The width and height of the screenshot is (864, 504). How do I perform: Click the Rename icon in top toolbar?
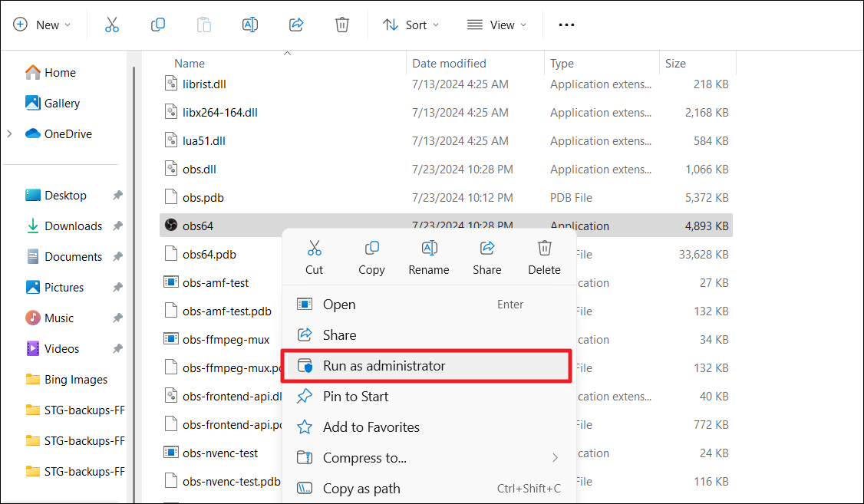(249, 25)
